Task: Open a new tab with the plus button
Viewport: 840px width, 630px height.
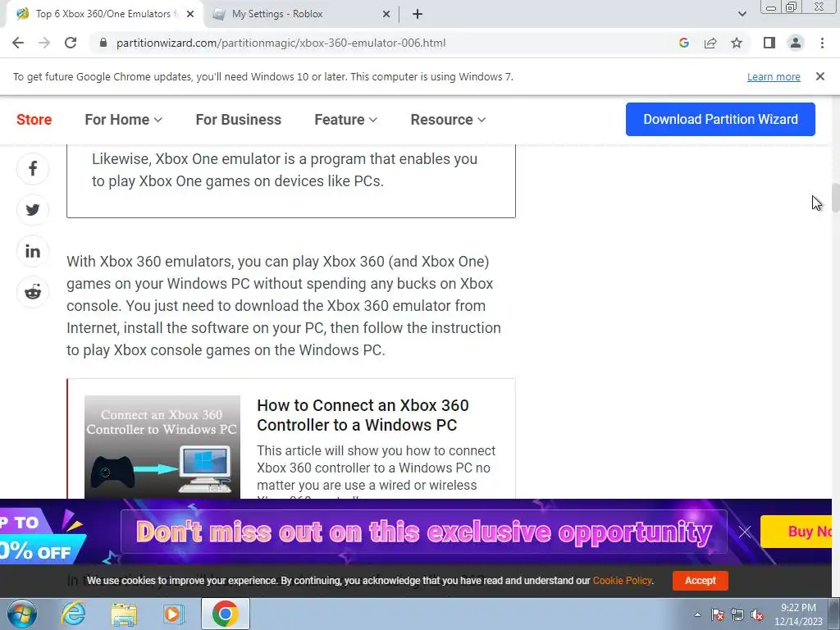Action: coord(418,14)
